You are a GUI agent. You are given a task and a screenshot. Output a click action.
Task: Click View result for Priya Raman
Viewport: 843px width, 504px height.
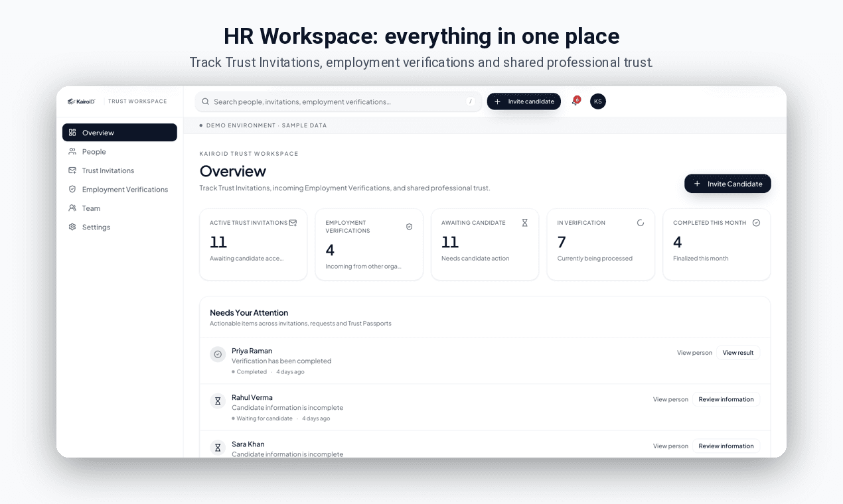[738, 353]
